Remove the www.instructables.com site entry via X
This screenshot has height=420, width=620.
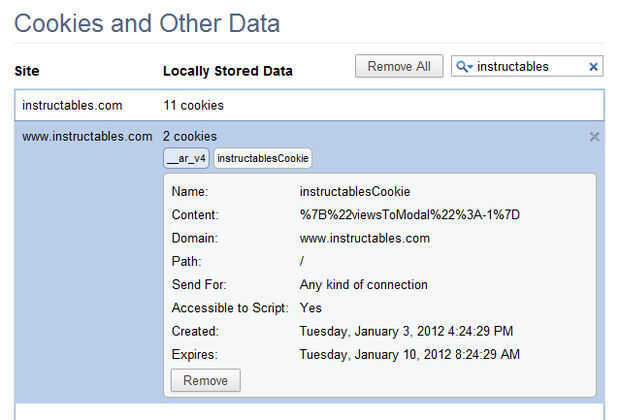[595, 137]
